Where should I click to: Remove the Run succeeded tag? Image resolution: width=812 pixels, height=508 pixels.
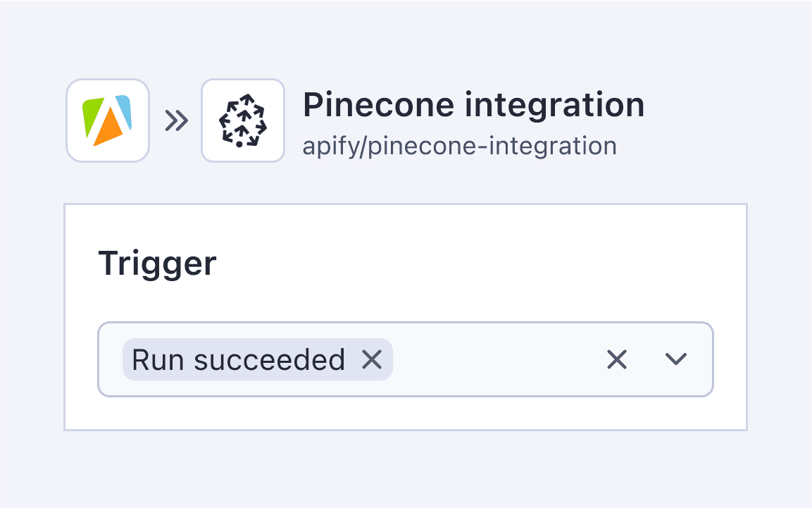(x=372, y=359)
